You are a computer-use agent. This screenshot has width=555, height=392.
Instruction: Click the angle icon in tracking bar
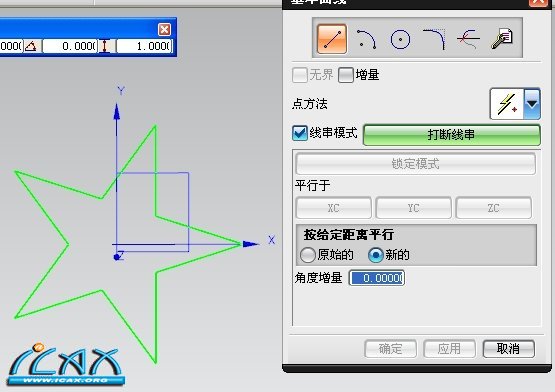[31, 46]
